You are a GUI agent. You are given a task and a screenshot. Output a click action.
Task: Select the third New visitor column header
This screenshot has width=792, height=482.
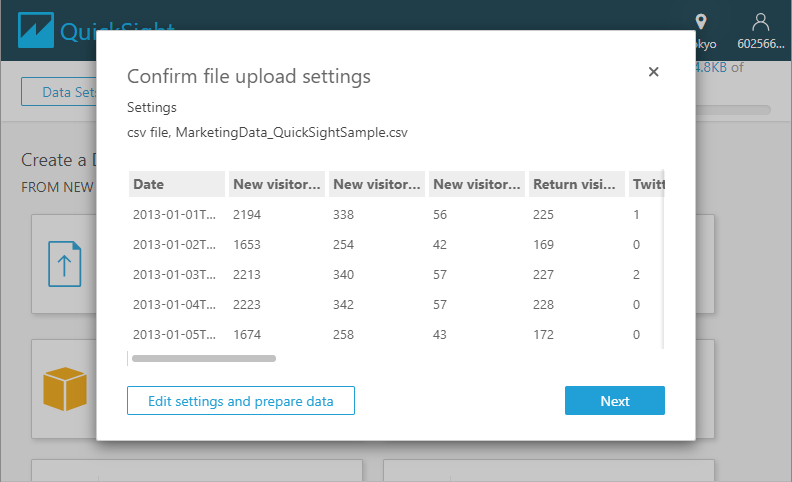click(477, 184)
